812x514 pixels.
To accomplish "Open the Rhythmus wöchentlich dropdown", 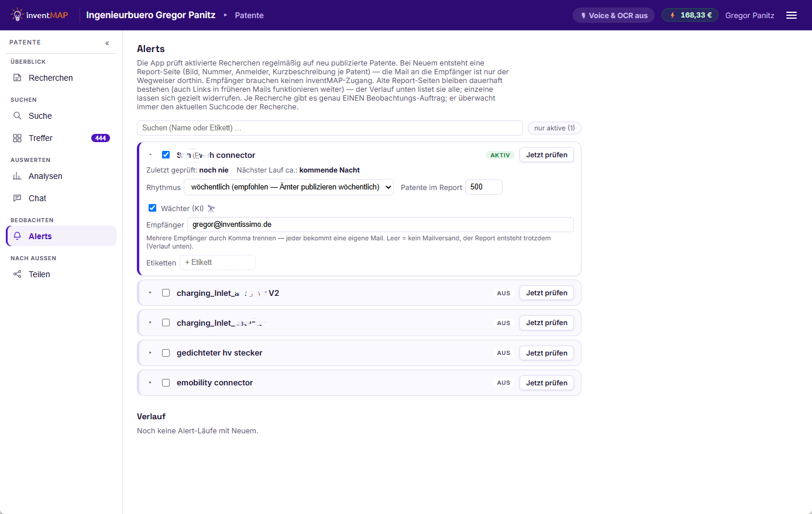I will coord(288,187).
